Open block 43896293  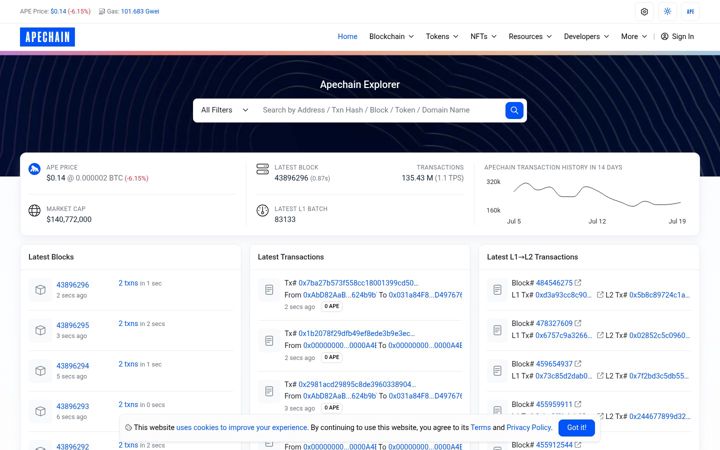click(73, 406)
